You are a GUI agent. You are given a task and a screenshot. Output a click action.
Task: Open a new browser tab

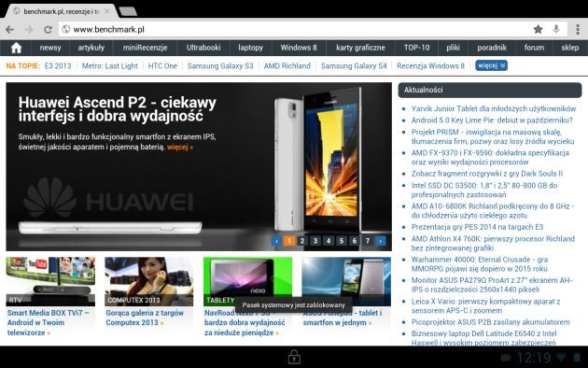(x=128, y=11)
